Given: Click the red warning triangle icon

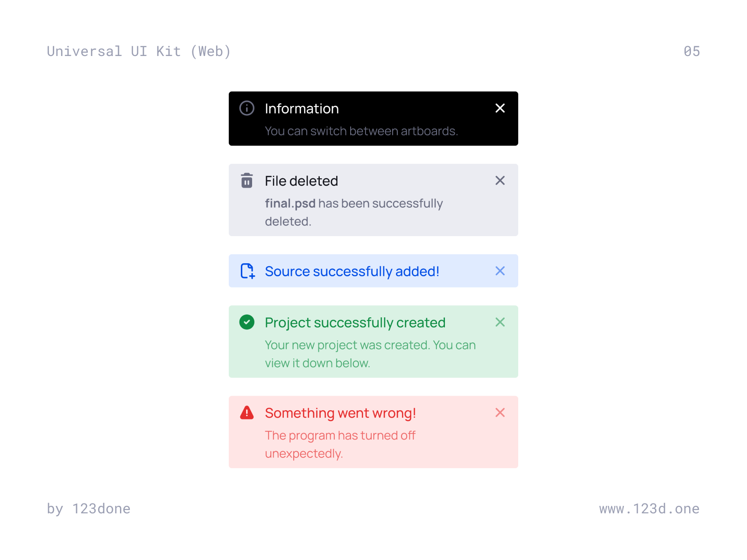Looking at the screenshot, I should click(x=247, y=413).
